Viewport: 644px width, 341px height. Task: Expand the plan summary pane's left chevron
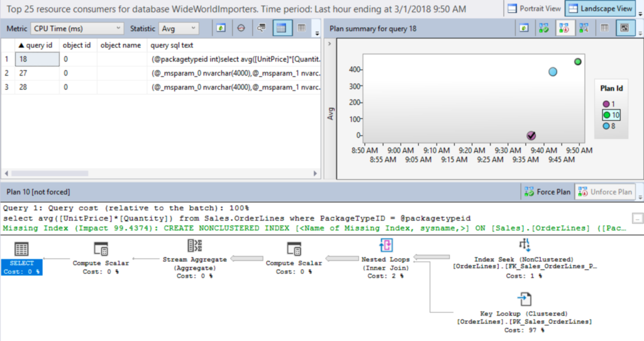tap(329, 43)
